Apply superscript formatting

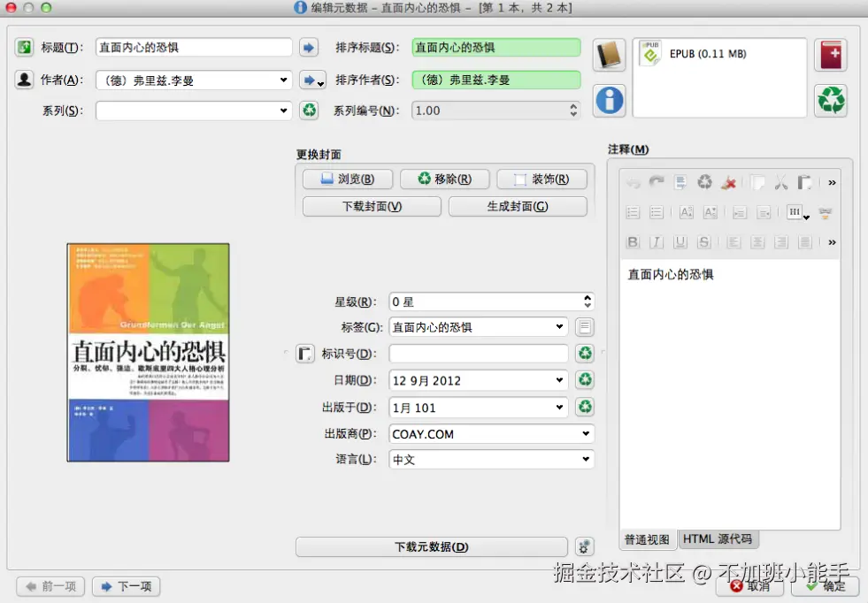(687, 212)
